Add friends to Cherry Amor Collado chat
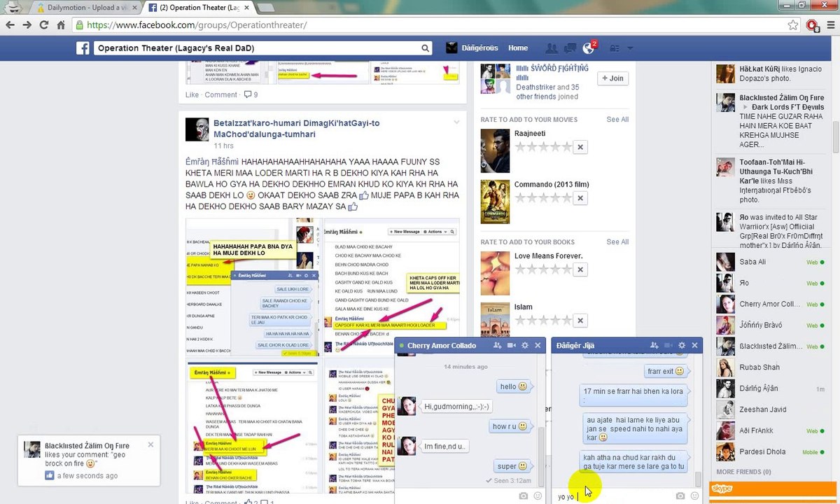Viewport: 840px width, 504px height. (x=497, y=345)
